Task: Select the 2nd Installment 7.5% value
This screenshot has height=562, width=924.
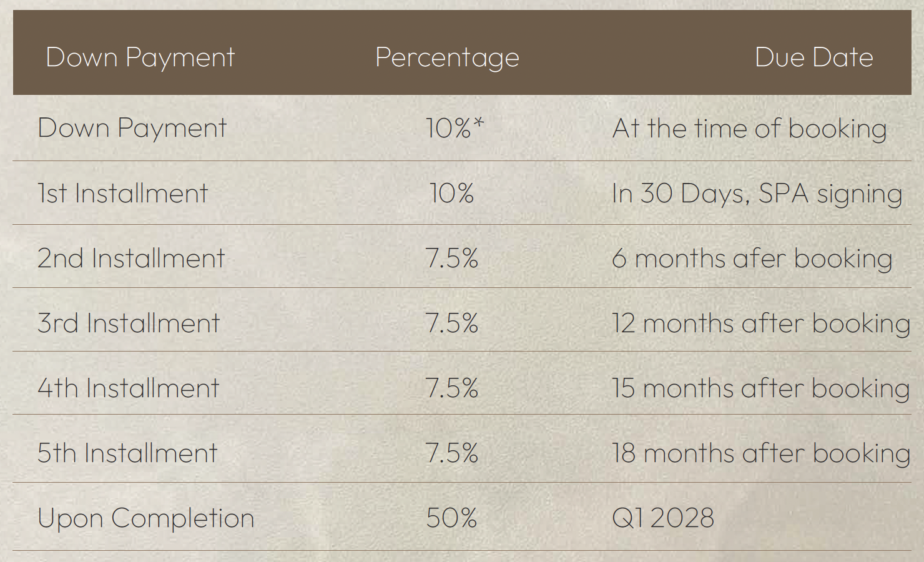Action: pos(451,259)
